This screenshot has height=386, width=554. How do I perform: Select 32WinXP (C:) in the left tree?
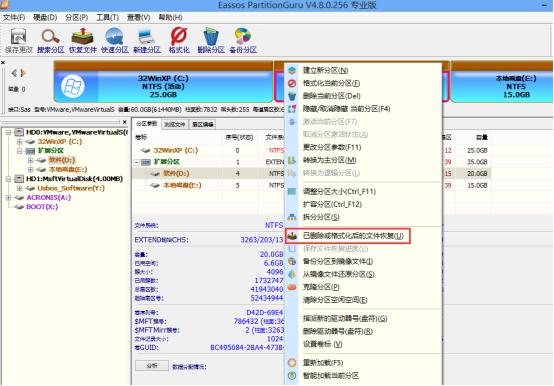coord(60,142)
